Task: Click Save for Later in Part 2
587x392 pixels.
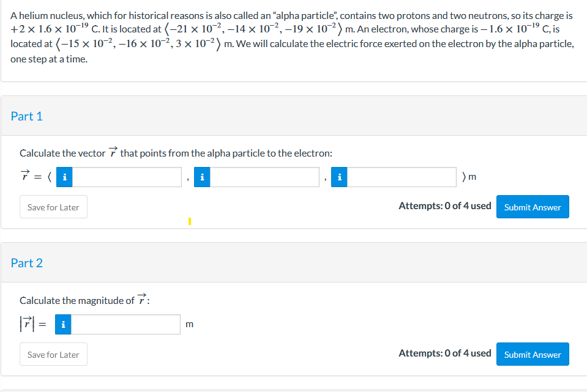Action: point(53,354)
